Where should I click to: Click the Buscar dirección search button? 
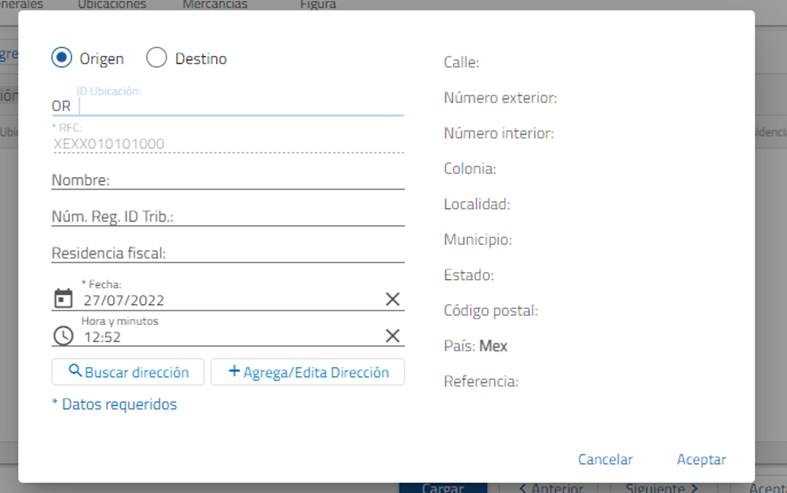pyautogui.click(x=128, y=372)
